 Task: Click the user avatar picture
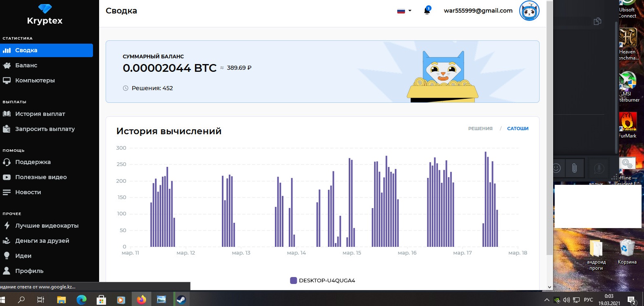click(x=529, y=11)
